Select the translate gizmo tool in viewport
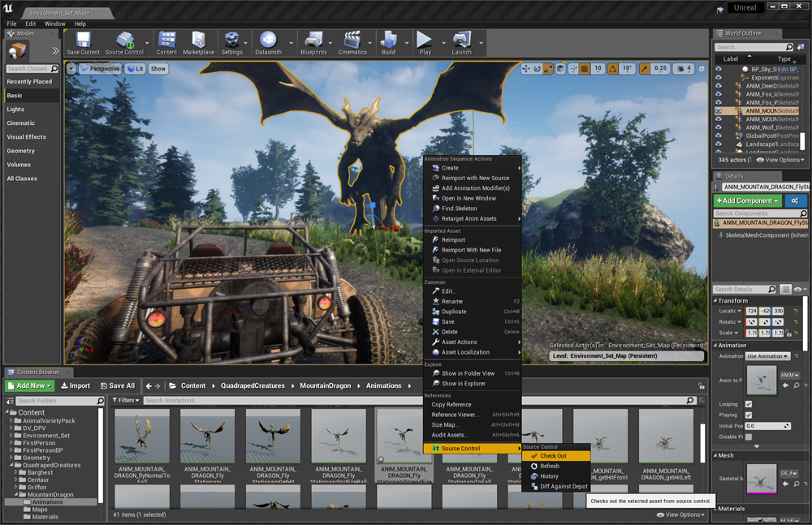 [x=526, y=68]
